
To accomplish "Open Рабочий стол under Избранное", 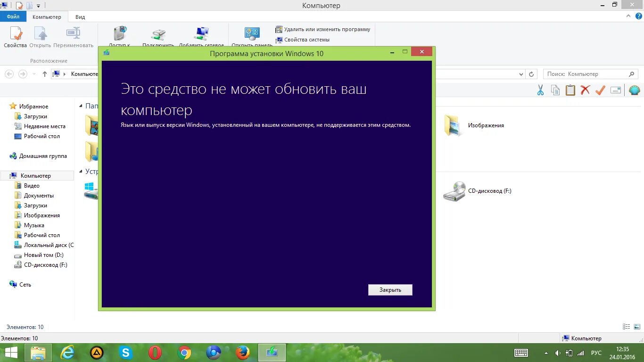I will (41, 136).
